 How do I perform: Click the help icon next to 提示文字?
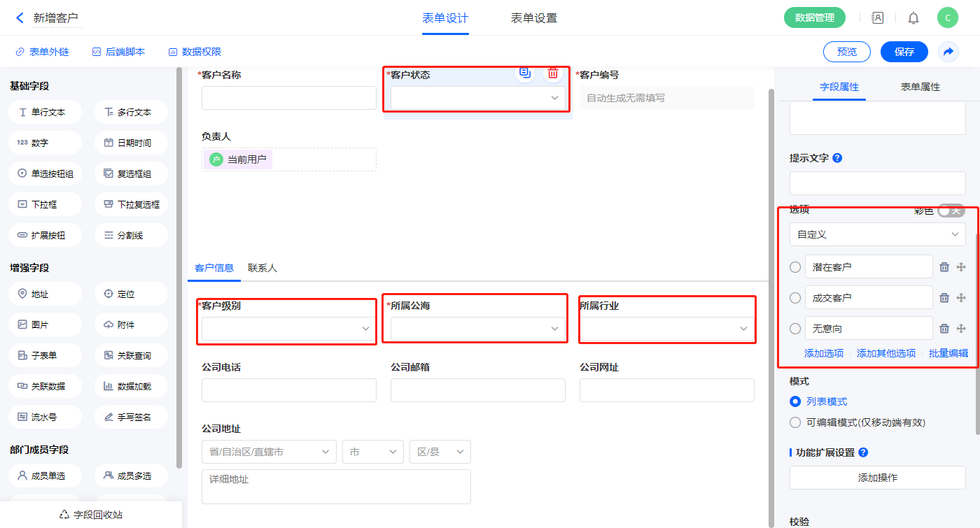[x=837, y=158]
